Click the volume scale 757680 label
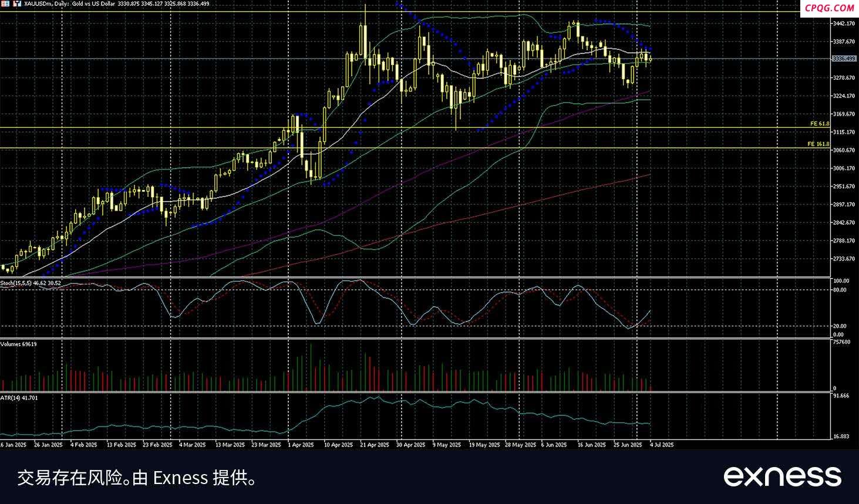Viewport: 859px width, 504px height. (842, 341)
